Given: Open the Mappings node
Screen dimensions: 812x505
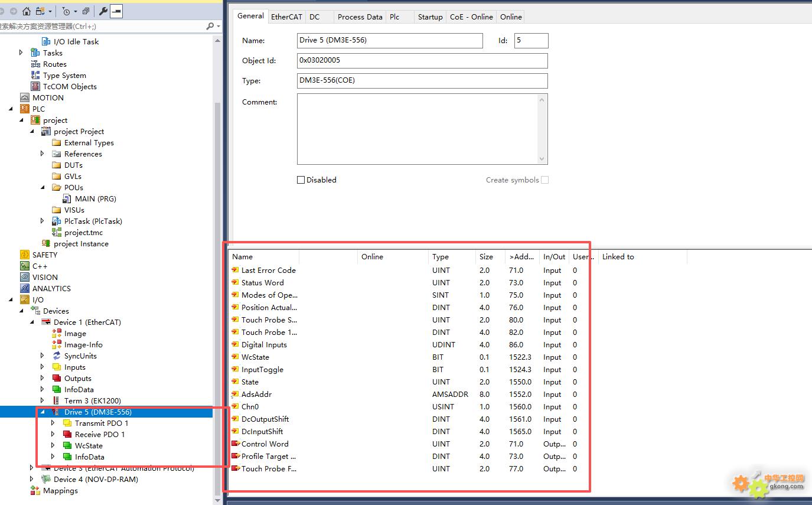Looking at the screenshot, I should pyautogui.click(x=60, y=490).
